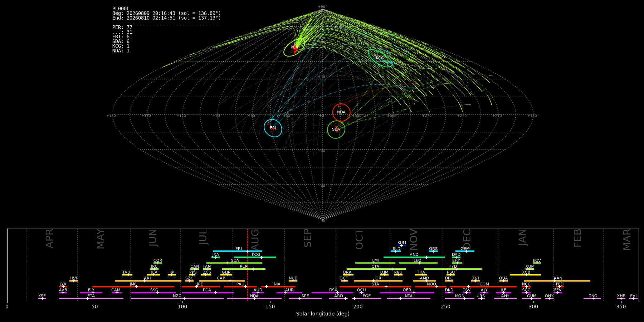Select the PER shower bar in timeline
Viewport: 644px width, 322px height.
coord(244,269)
